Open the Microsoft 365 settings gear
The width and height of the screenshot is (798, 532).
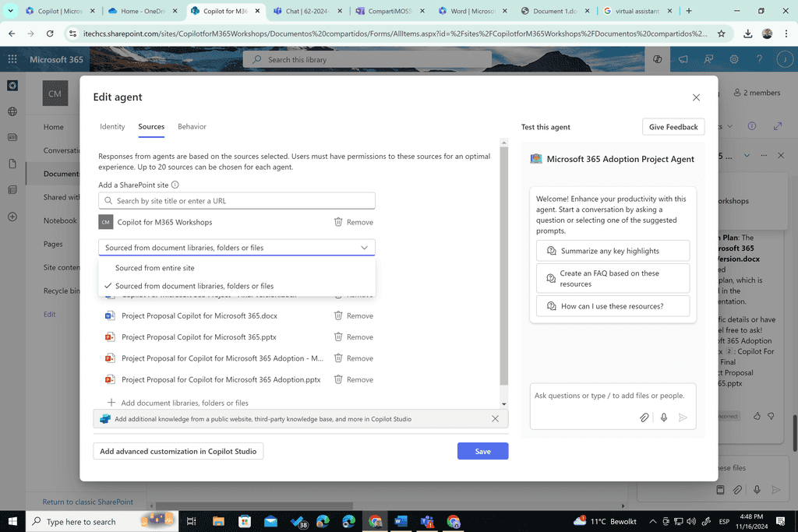[x=733, y=59]
